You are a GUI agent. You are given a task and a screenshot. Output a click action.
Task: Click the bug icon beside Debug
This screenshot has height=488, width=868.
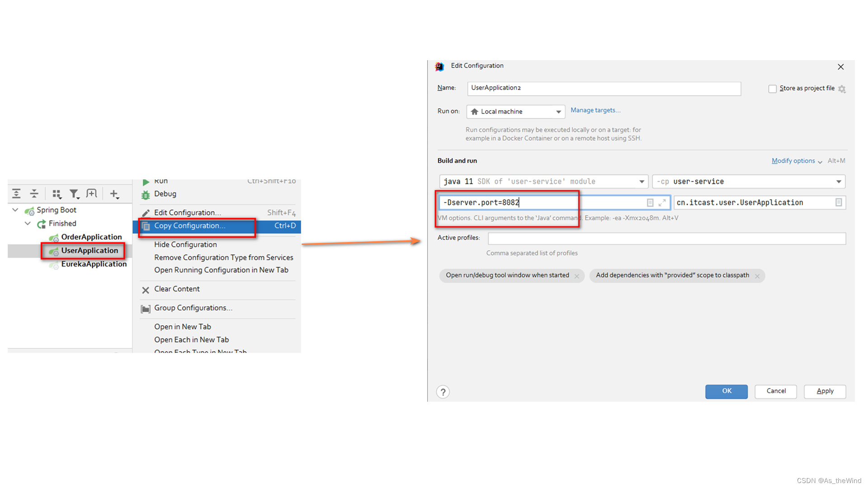tap(146, 195)
